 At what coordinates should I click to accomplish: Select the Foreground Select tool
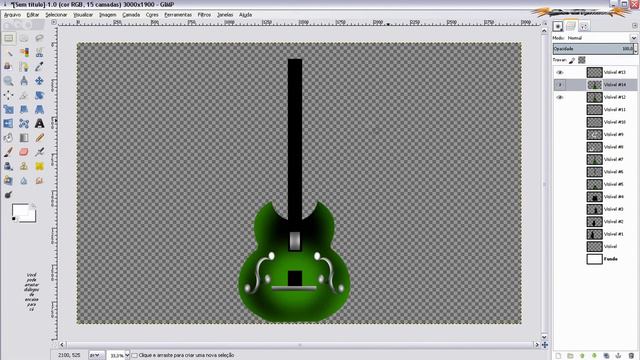[x=9, y=67]
